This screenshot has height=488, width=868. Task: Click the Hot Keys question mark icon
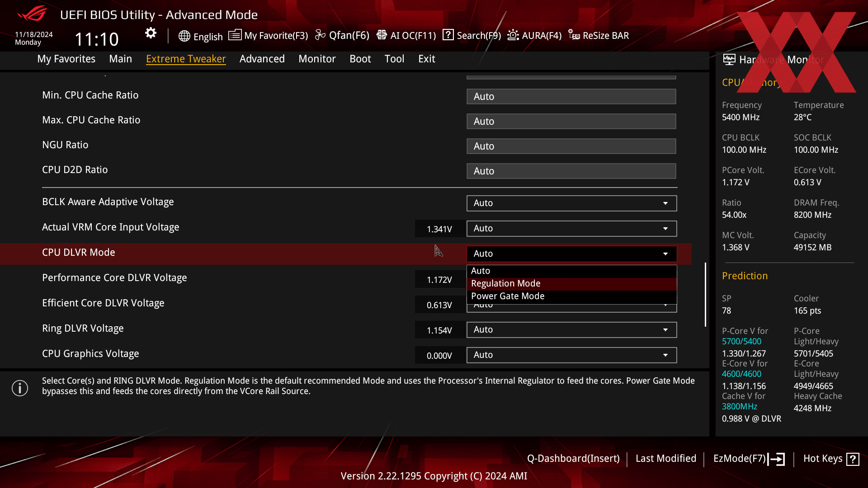coord(853,459)
